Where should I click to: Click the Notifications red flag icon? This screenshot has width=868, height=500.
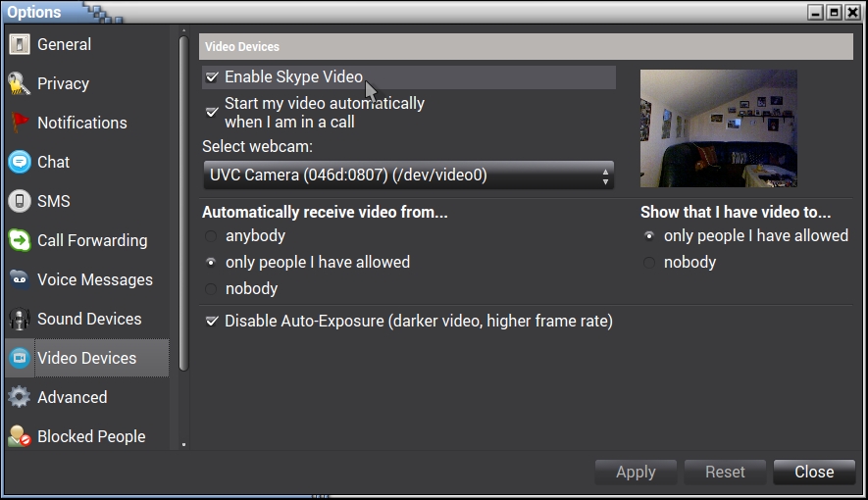coord(20,124)
